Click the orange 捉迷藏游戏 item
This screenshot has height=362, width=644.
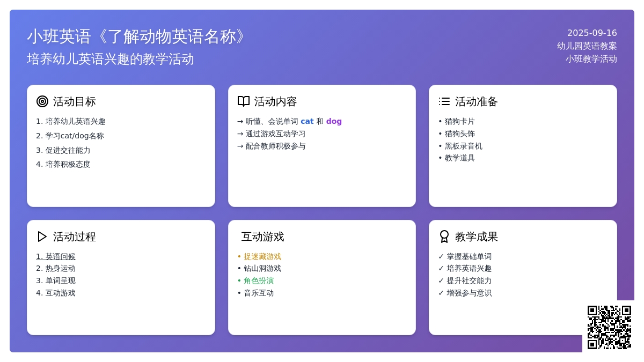pyautogui.click(x=262, y=256)
